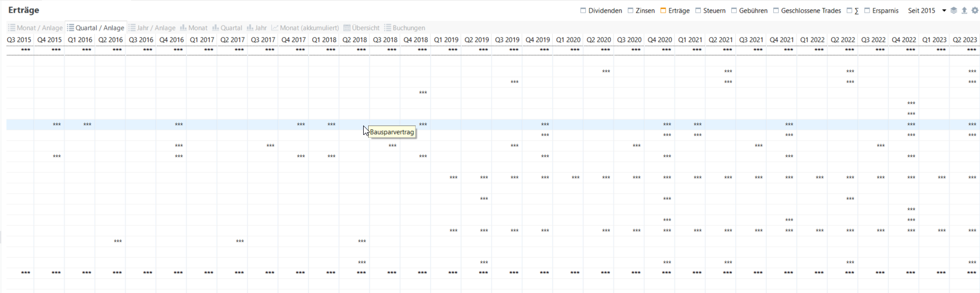Enable the Dividenden checkbox
This screenshot has height=293, width=980.
(x=583, y=11)
